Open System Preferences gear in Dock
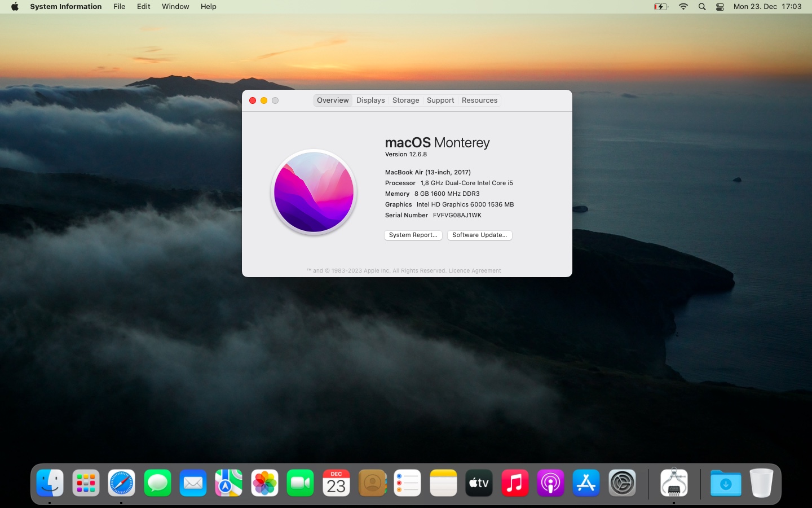Image resolution: width=812 pixels, height=508 pixels. click(623, 483)
